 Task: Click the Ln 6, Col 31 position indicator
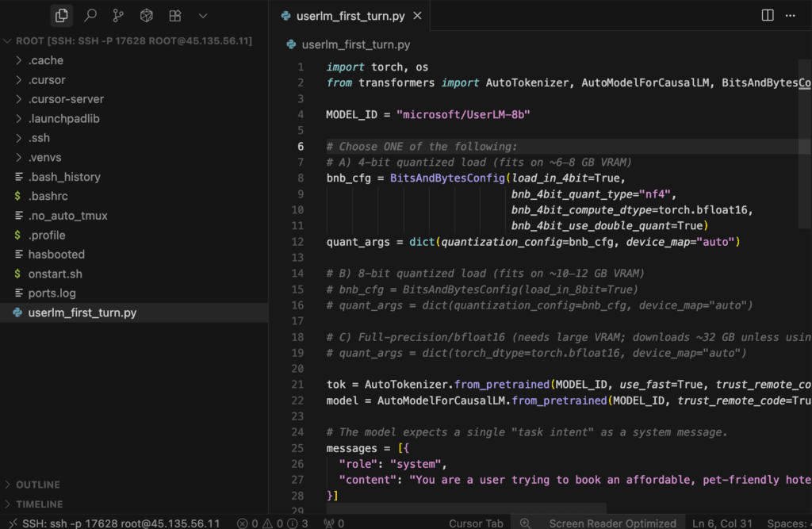[x=722, y=523]
